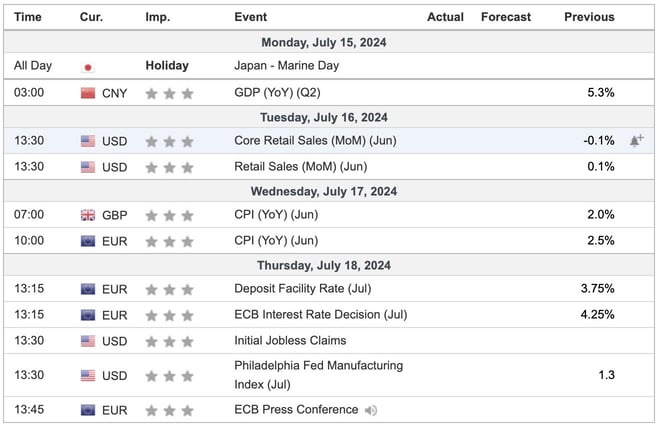658x428 pixels.
Task: Click the Previous column header
Action: click(x=589, y=17)
